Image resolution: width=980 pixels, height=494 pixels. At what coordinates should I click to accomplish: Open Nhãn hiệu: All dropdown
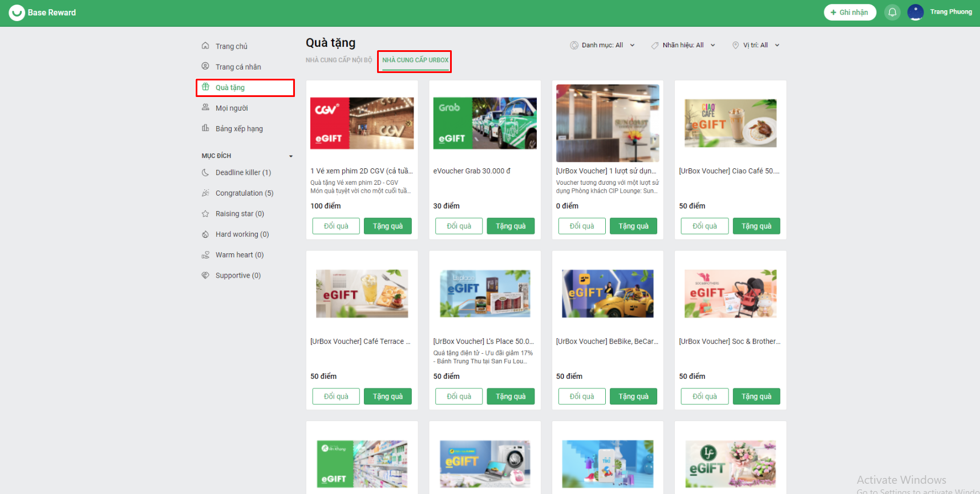[683, 45]
